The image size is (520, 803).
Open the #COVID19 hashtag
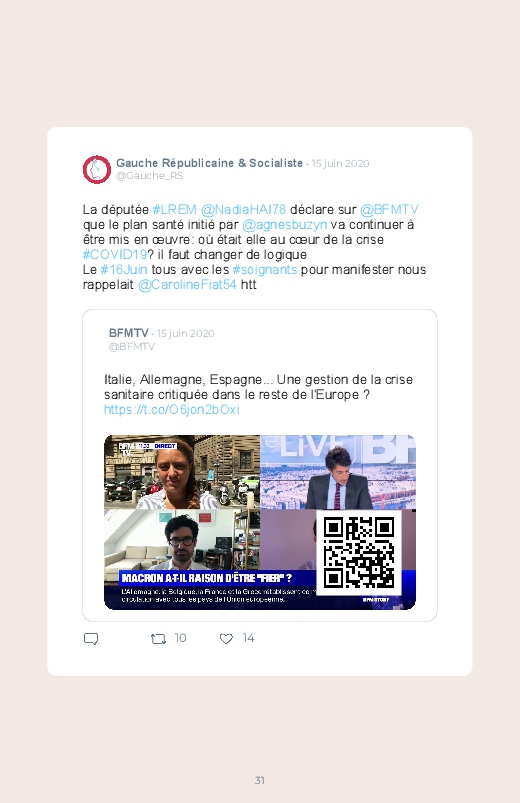pyautogui.click(x=115, y=255)
